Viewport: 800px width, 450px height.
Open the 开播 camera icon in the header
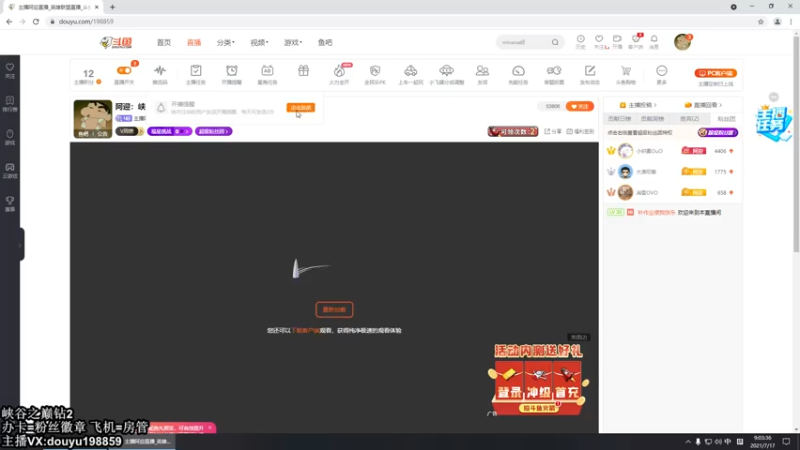coord(617,39)
